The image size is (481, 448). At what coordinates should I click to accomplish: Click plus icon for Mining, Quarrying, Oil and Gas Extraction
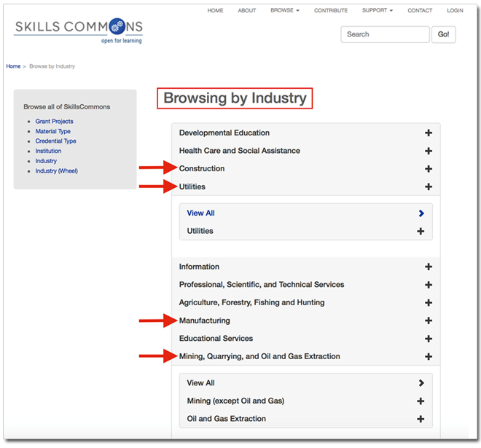429,357
